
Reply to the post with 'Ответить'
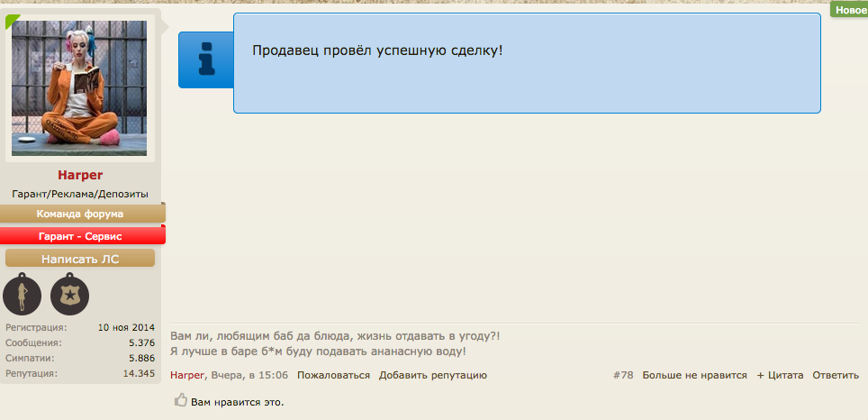pyautogui.click(x=836, y=375)
